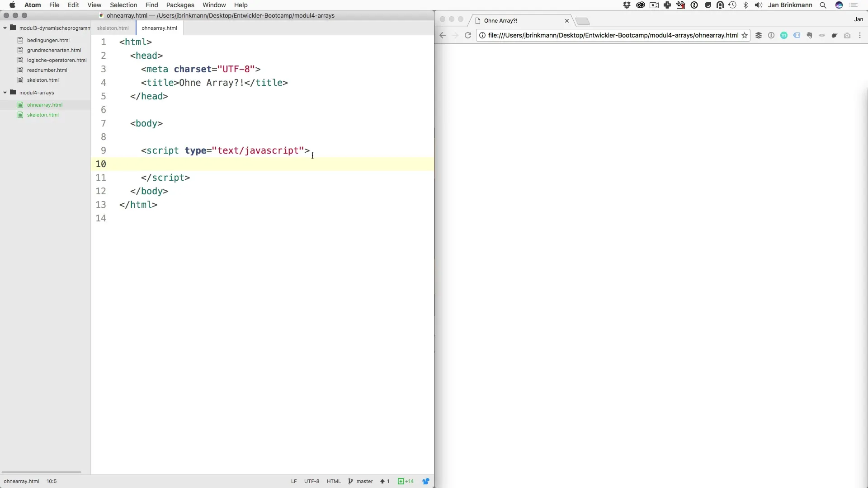Open the volume control in menu bar

tap(759, 5)
